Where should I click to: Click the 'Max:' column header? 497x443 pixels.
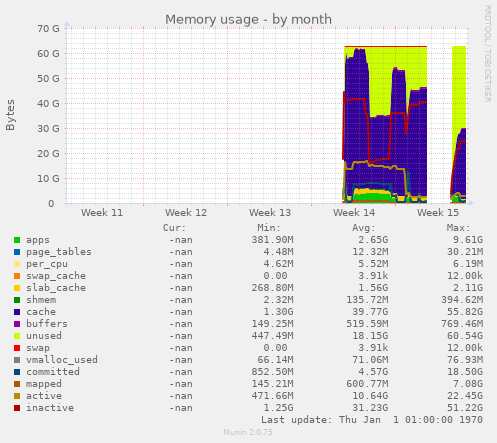click(458, 228)
